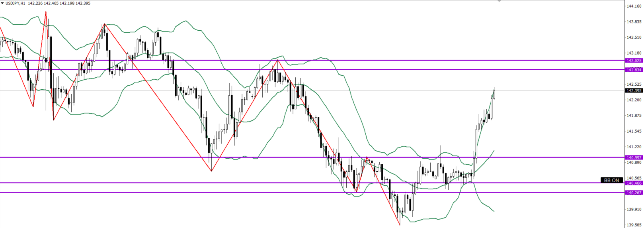
Task: Click the 141.220 price axis label
Action: (x=634, y=147)
